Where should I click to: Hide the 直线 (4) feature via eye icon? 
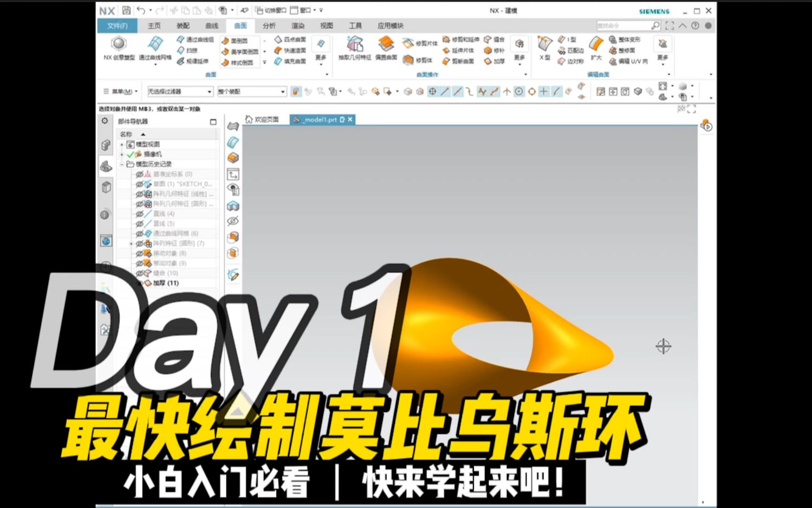pyautogui.click(x=140, y=214)
